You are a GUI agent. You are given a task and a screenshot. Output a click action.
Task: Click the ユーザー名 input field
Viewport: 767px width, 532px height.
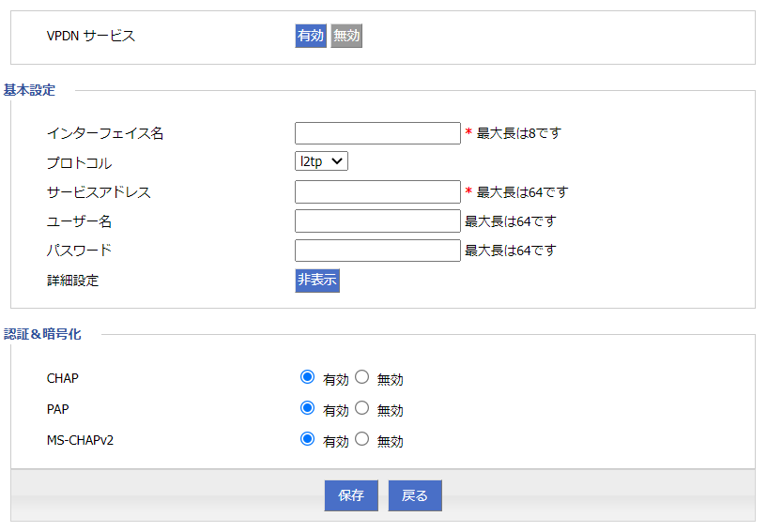coord(377,221)
